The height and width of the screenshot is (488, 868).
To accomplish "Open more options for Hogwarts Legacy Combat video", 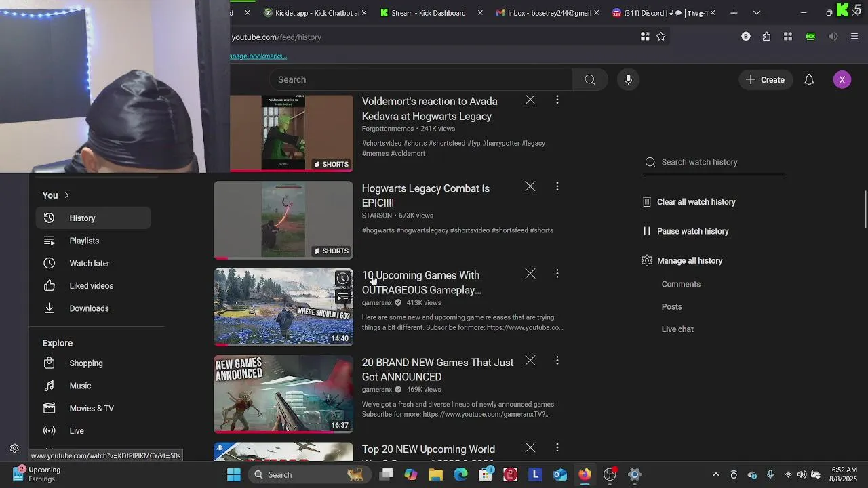I will tap(557, 186).
